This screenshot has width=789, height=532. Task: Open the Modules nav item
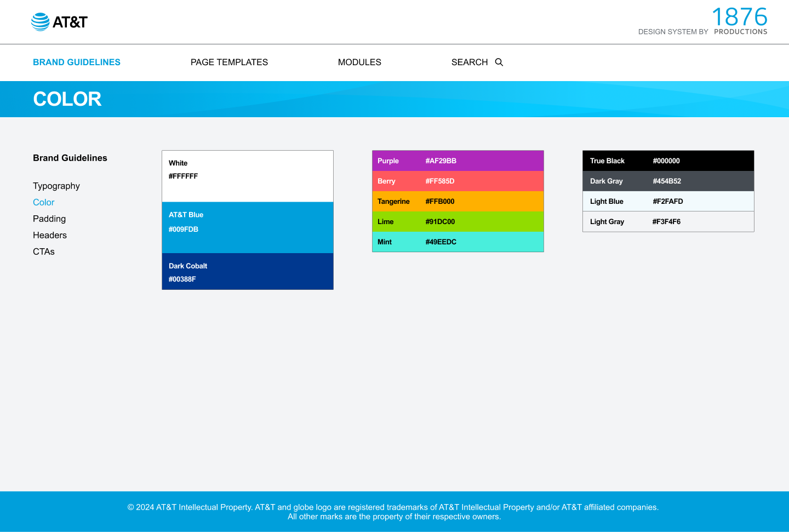359,62
